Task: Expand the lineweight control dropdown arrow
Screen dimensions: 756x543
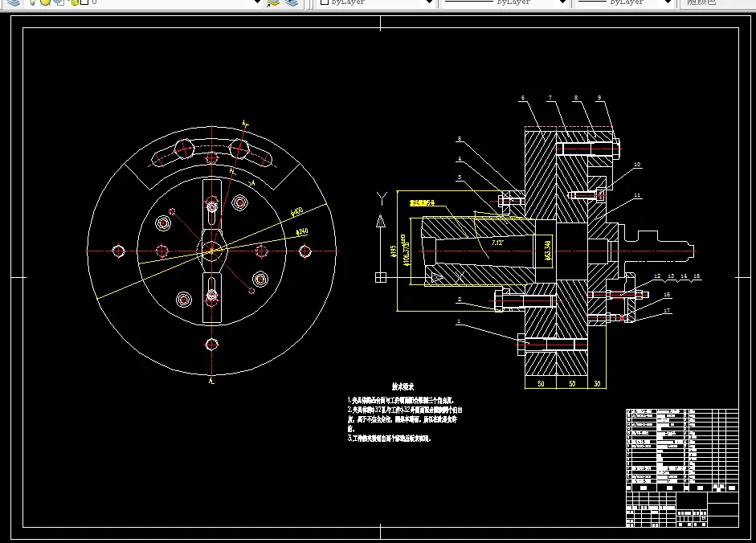Action: coord(668,2)
